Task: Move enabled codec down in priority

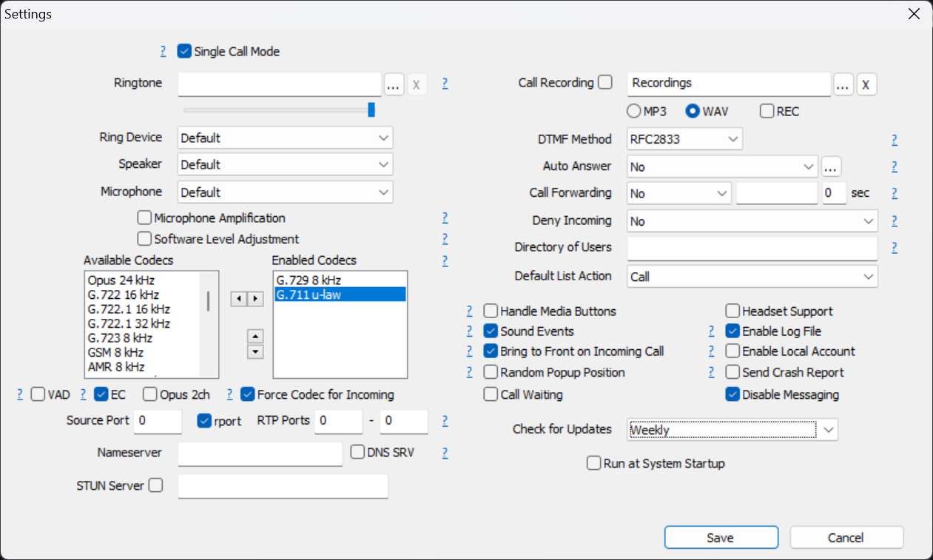Action: tap(255, 351)
